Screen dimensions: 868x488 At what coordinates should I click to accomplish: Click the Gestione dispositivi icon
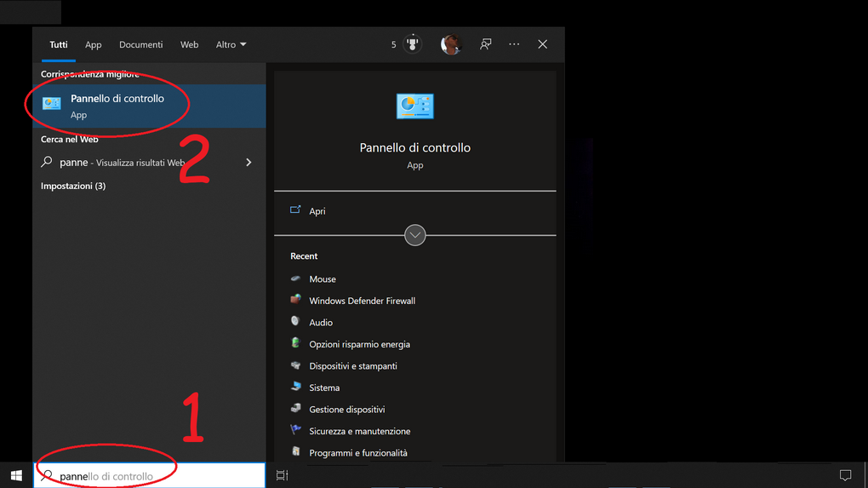pos(295,408)
